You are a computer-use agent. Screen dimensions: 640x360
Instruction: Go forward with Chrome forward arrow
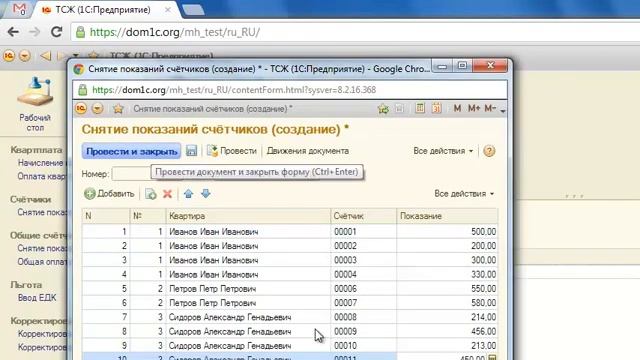35,32
